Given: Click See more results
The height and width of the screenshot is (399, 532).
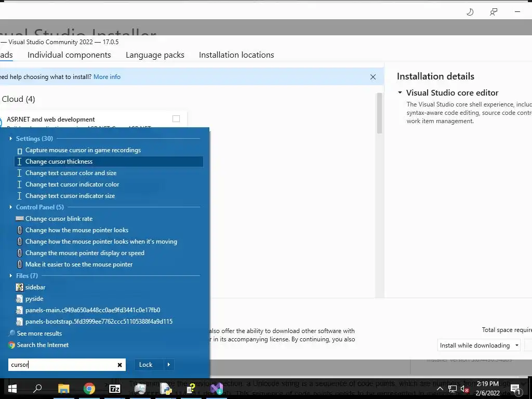Looking at the screenshot, I should [39, 334].
